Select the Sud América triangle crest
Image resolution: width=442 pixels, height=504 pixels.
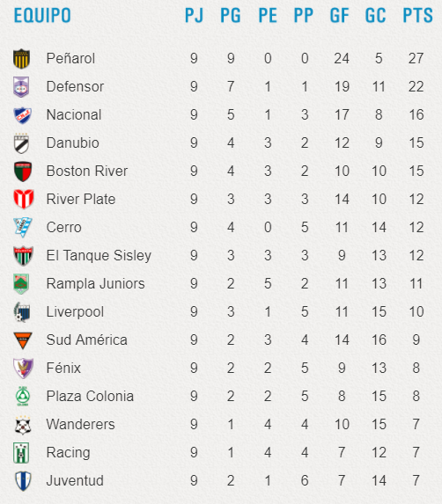click(x=23, y=340)
